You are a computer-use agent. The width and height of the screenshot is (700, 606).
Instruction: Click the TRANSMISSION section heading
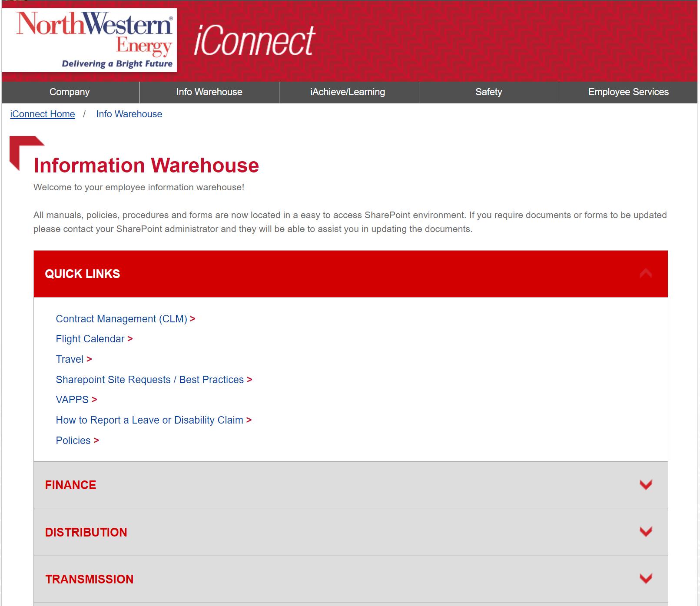click(89, 579)
